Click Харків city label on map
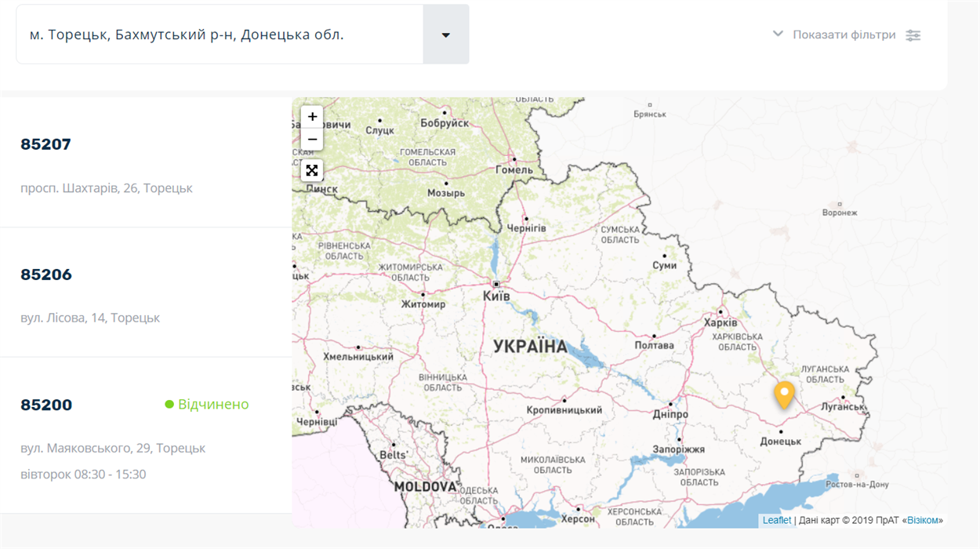Image resolution: width=980 pixels, height=549 pixels. [x=720, y=323]
